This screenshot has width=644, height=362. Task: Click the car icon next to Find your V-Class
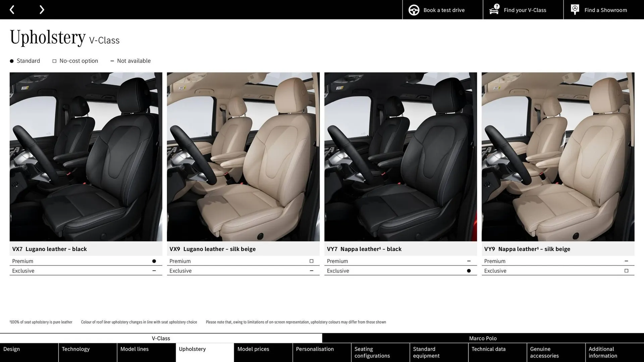(494, 10)
